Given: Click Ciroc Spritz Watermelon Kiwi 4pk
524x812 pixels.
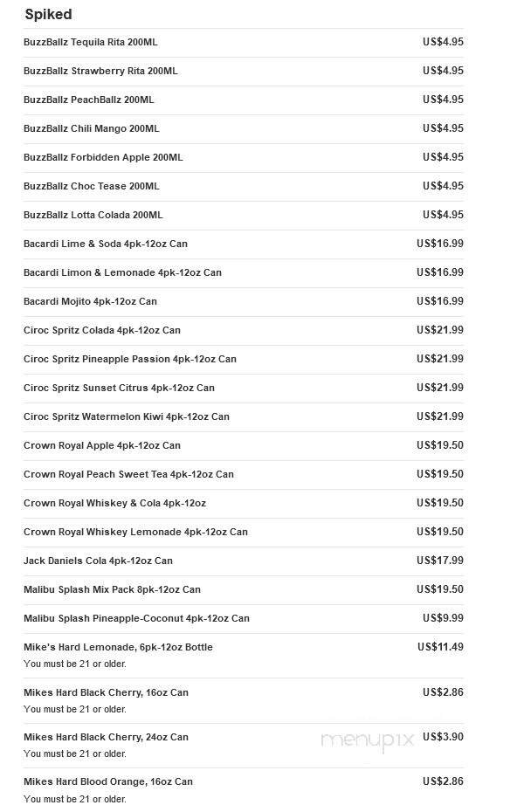Looking at the screenshot, I should [126, 416].
